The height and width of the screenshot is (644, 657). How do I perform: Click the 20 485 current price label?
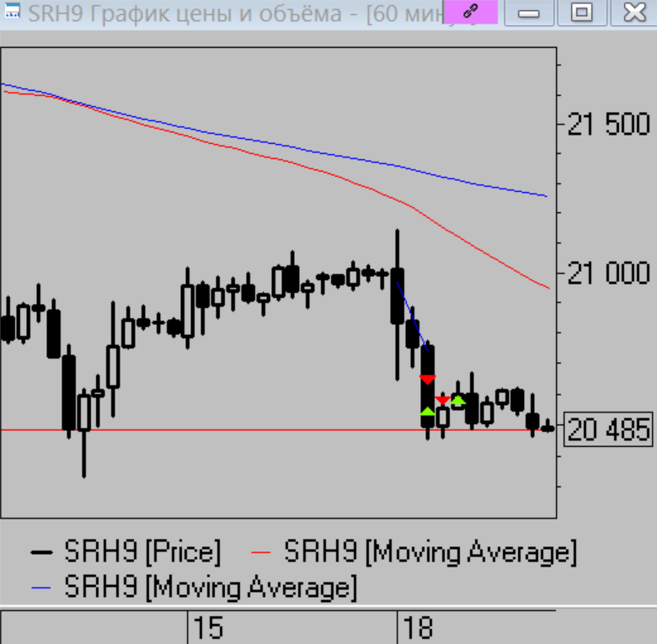607,430
